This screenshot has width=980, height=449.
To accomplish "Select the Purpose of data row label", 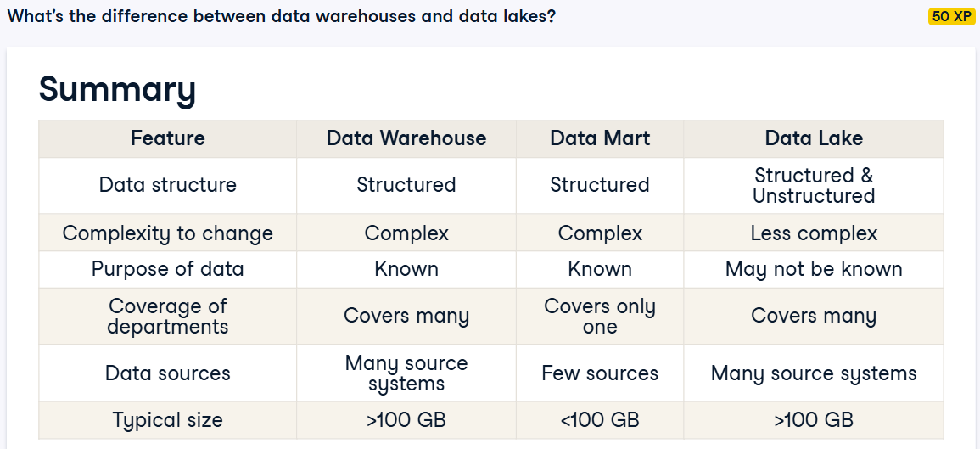I will click(167, 269).
